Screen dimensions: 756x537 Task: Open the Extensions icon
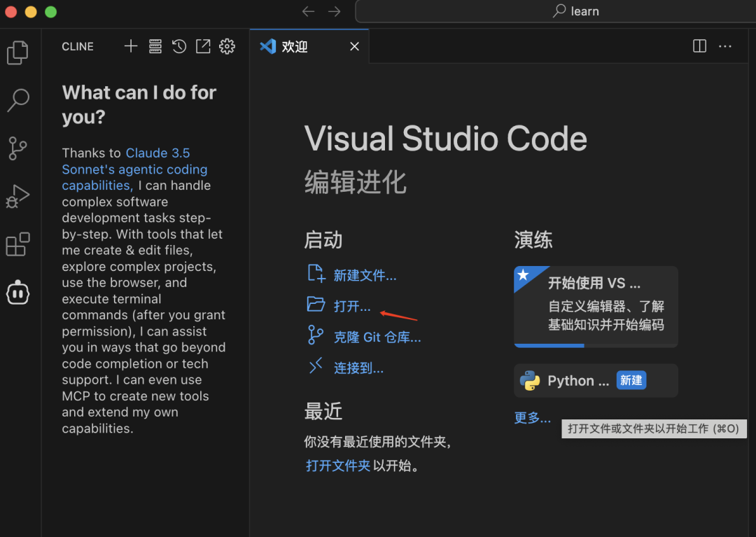point(18,244)
